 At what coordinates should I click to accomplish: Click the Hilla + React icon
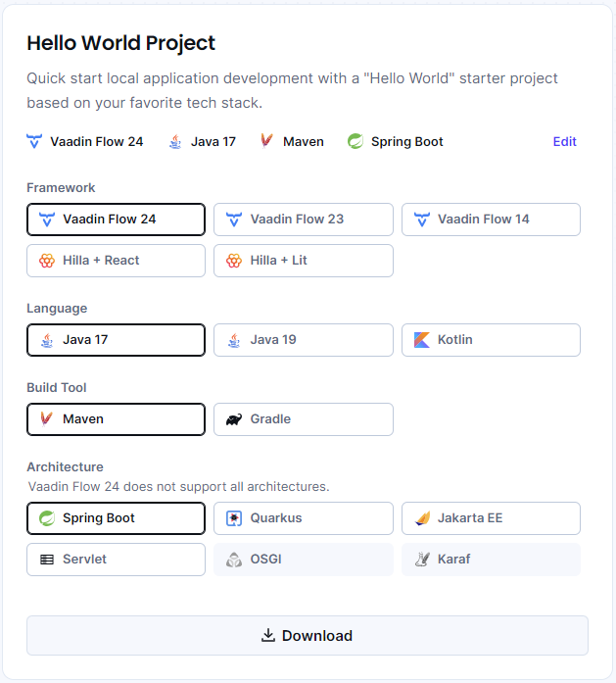46,261
